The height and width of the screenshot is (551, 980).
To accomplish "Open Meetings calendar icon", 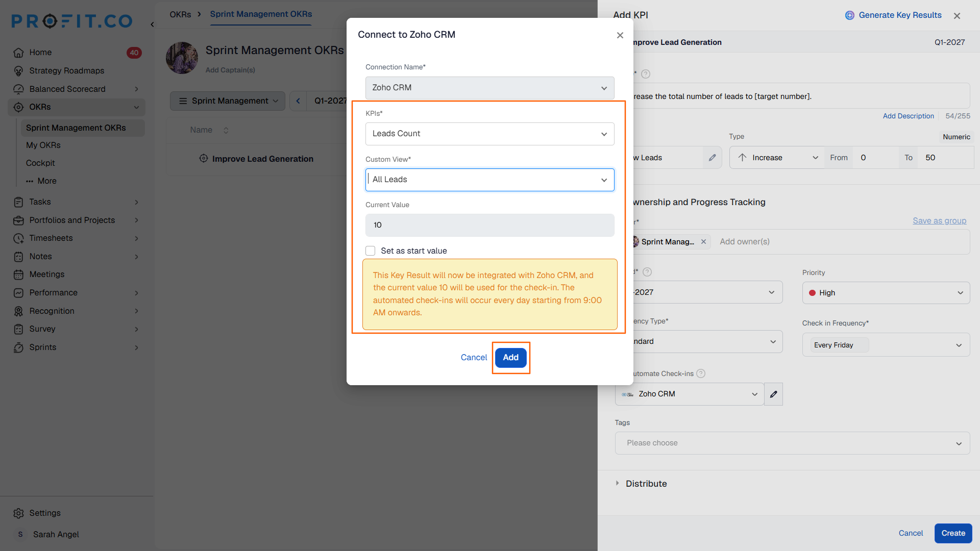I will click(x=18, y=274).
